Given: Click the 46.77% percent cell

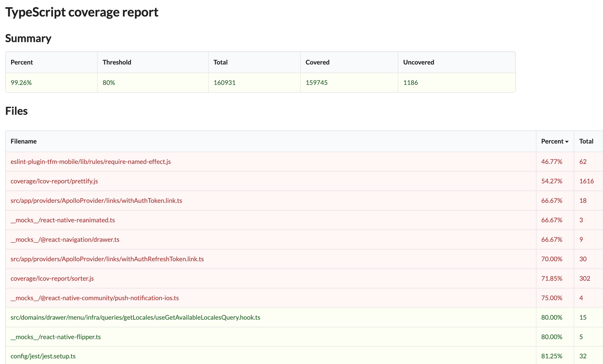Looking at the screenshot, I should (x=551, y=162).
